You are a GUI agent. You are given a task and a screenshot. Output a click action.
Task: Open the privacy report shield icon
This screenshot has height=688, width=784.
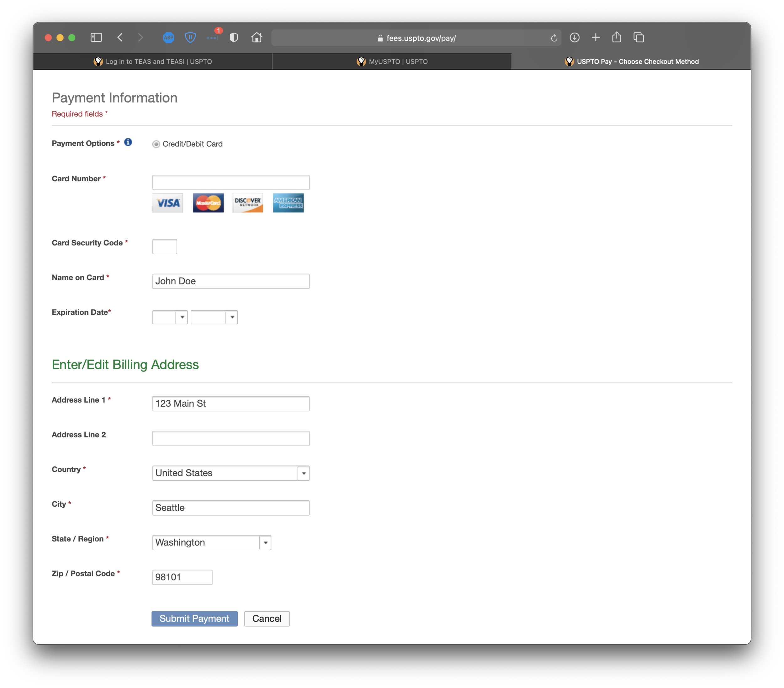point(234,38)
